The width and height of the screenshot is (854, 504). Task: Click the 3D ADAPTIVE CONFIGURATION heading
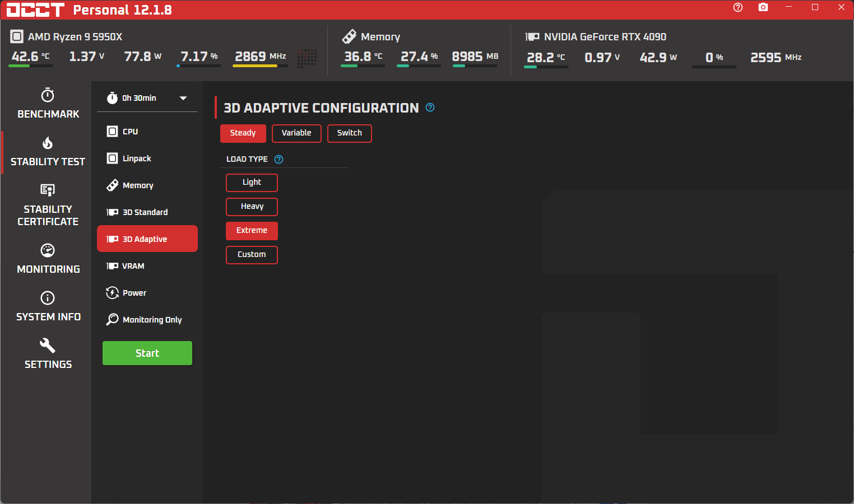coord(321,108)
